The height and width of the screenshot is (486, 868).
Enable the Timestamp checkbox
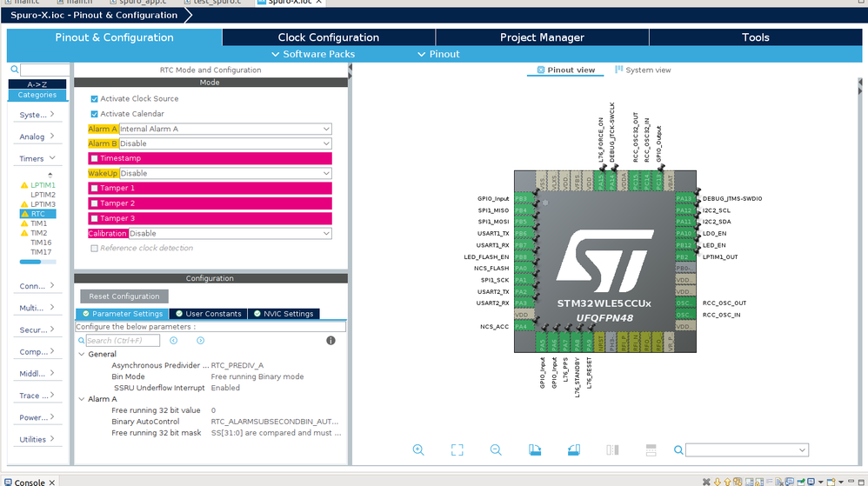[x=94, y=158]
